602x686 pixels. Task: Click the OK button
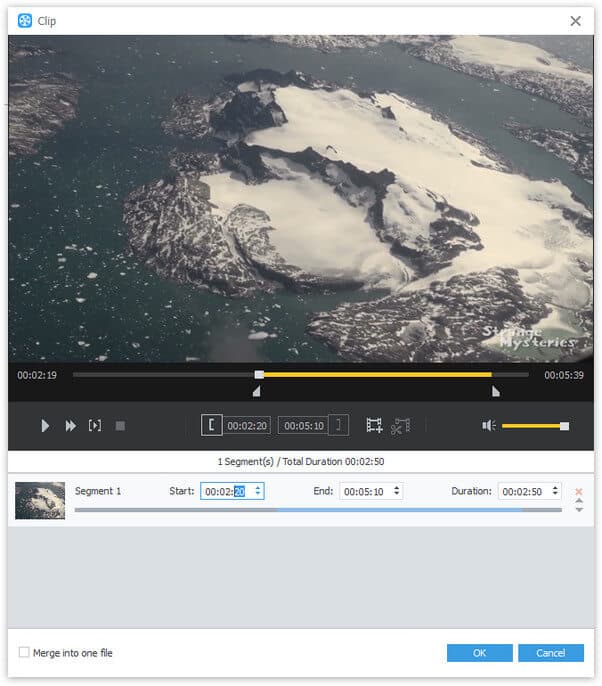(x=479, y=653)
